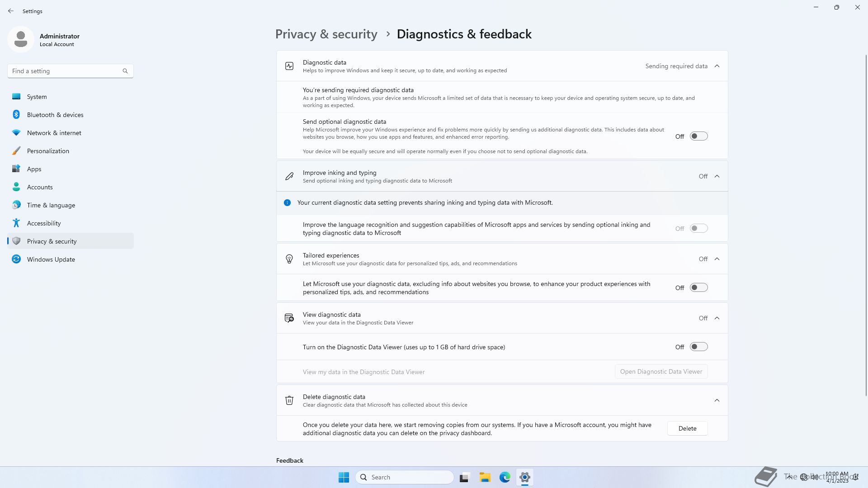This screenshot has height=488, width=868.
Task: Click the Accessibility figure icon
Action: 16,223
